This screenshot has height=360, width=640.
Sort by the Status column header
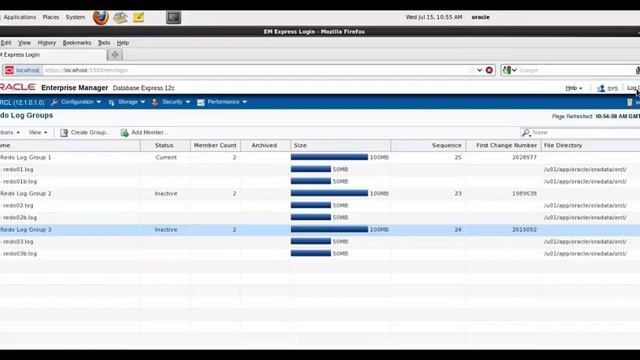(x=165, y=145)
